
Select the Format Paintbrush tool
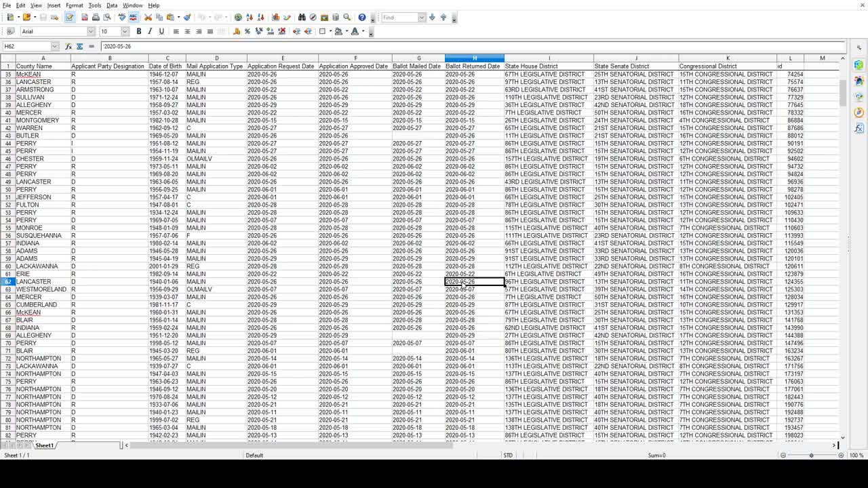pos(187,17)
